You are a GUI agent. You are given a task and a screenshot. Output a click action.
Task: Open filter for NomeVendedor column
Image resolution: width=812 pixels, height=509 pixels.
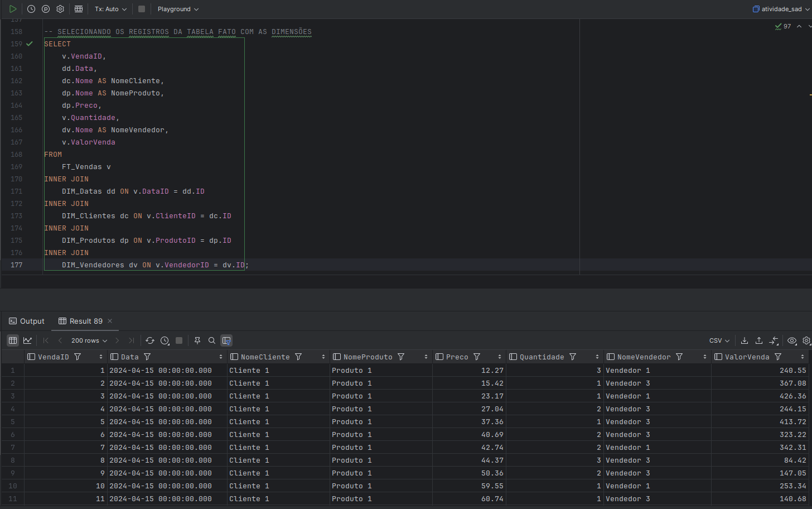coord(679,357)
